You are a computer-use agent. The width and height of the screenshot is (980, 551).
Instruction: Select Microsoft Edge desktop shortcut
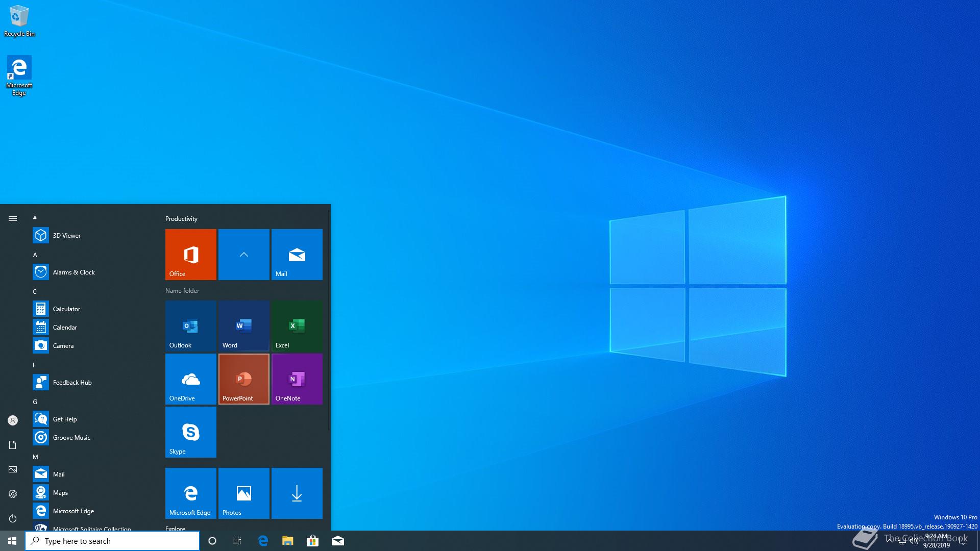[x=19, y=76]
